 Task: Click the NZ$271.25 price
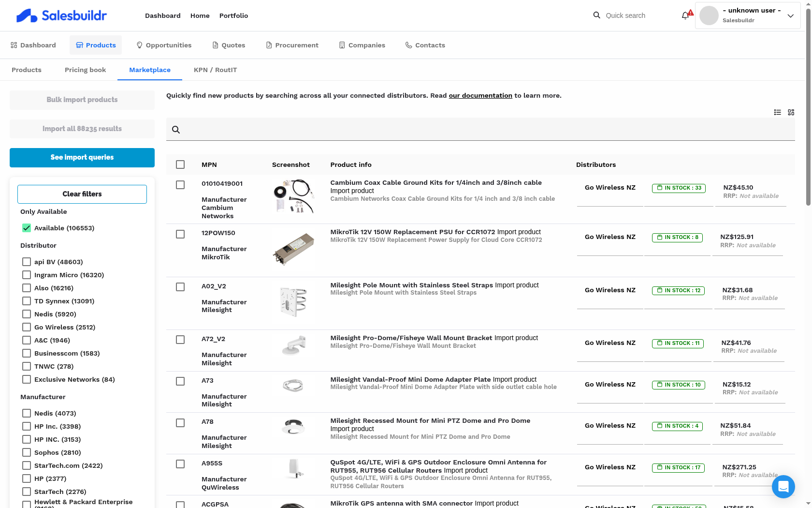(739, 467)
